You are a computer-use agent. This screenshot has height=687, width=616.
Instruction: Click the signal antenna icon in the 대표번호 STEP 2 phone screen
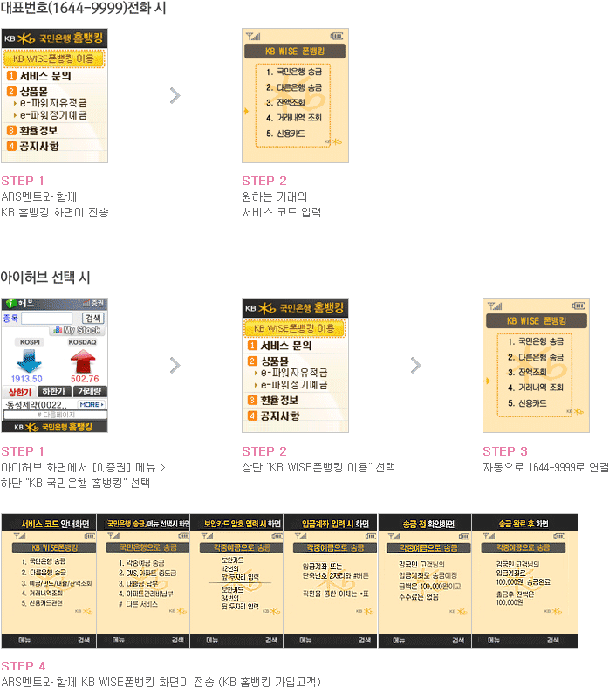pyautogui.click(x=253, y=36)
